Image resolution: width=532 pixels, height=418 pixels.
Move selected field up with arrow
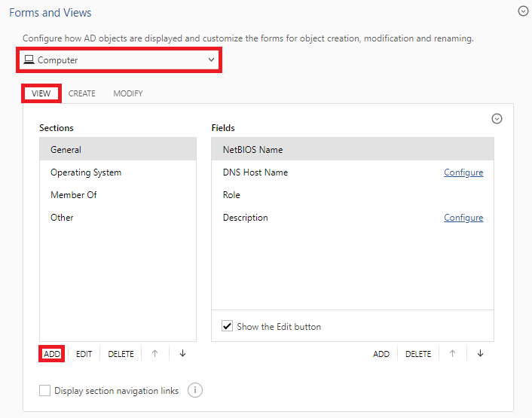452,353
